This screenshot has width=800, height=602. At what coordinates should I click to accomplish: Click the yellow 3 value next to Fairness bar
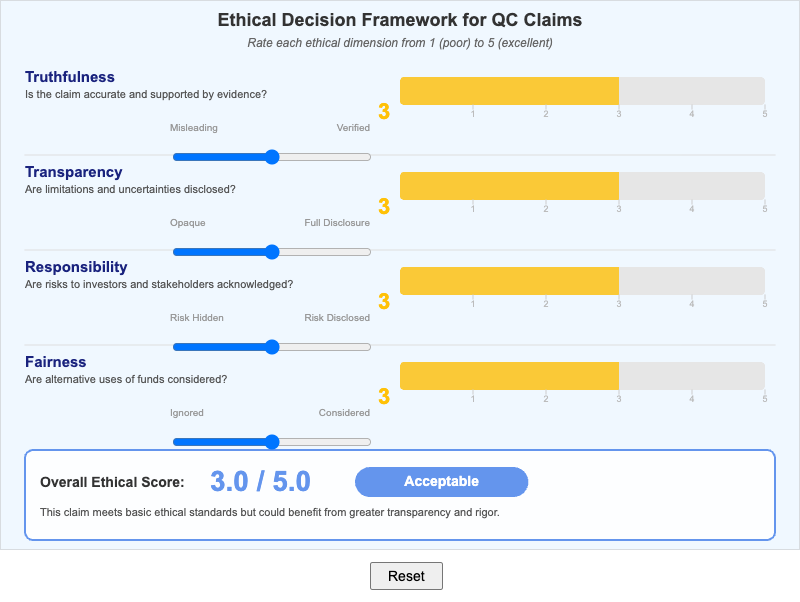(383, 394)
